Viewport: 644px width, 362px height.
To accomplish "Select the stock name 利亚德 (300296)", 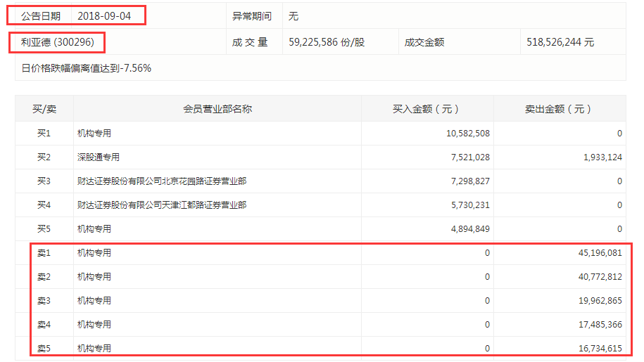I will (x=58, y=42).
